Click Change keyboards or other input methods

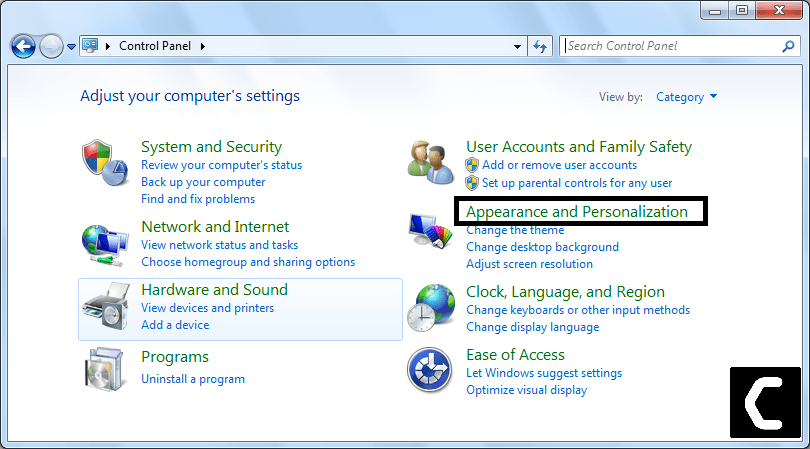(578, 310)
